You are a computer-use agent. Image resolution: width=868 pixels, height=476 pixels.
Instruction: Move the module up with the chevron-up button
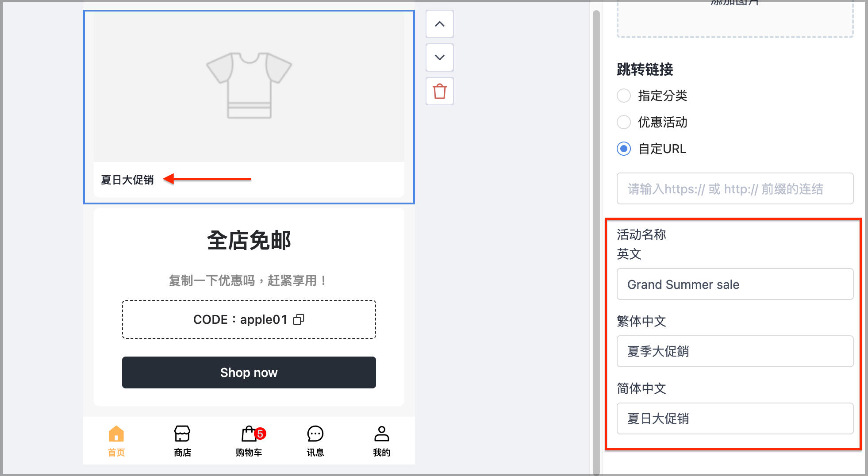coord(439,24)
